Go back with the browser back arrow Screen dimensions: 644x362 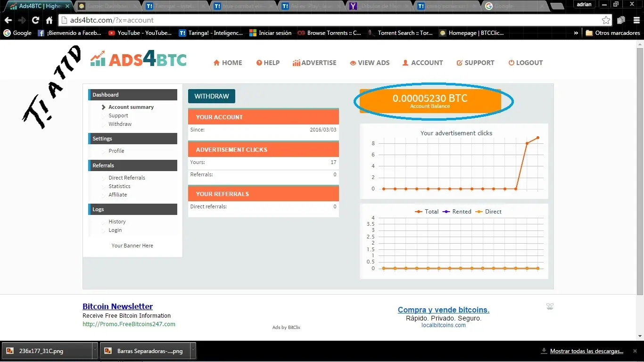pos(8,20)
